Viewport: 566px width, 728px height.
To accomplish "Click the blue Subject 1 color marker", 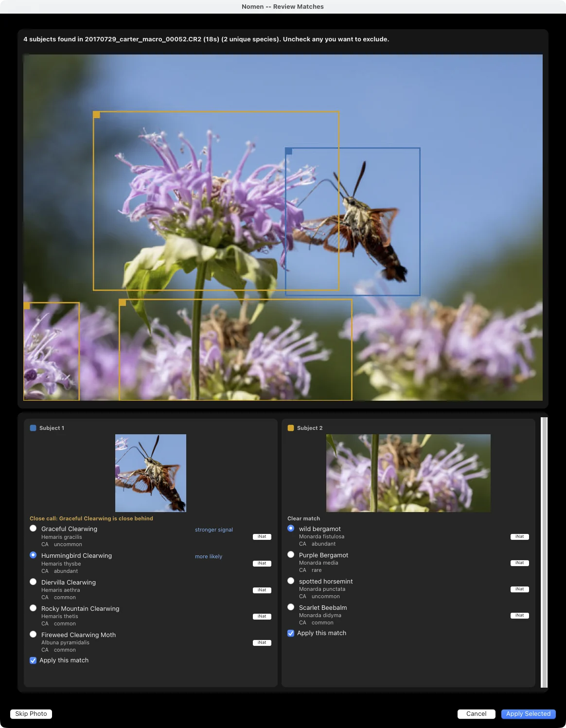I will point(33,428).
